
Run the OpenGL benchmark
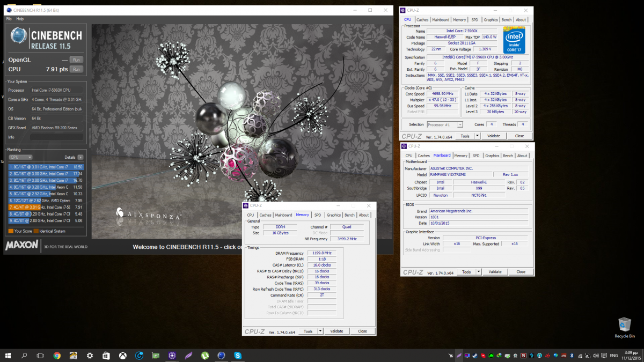(x=77, y=60)
